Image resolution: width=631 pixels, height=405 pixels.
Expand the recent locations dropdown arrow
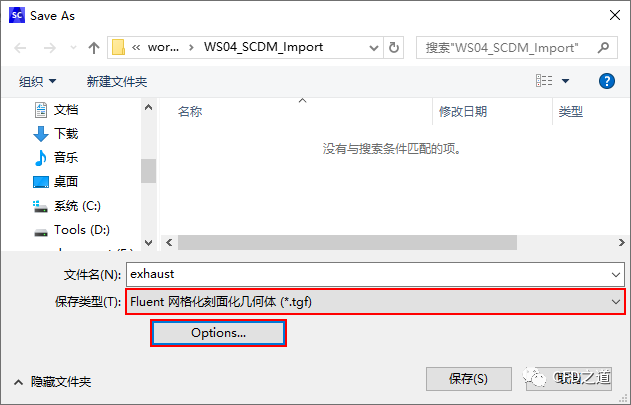[x=73, y=48]
